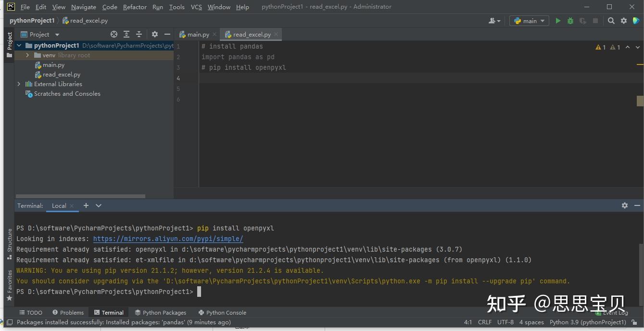Open Project panel settings gear

pos(154,34)
